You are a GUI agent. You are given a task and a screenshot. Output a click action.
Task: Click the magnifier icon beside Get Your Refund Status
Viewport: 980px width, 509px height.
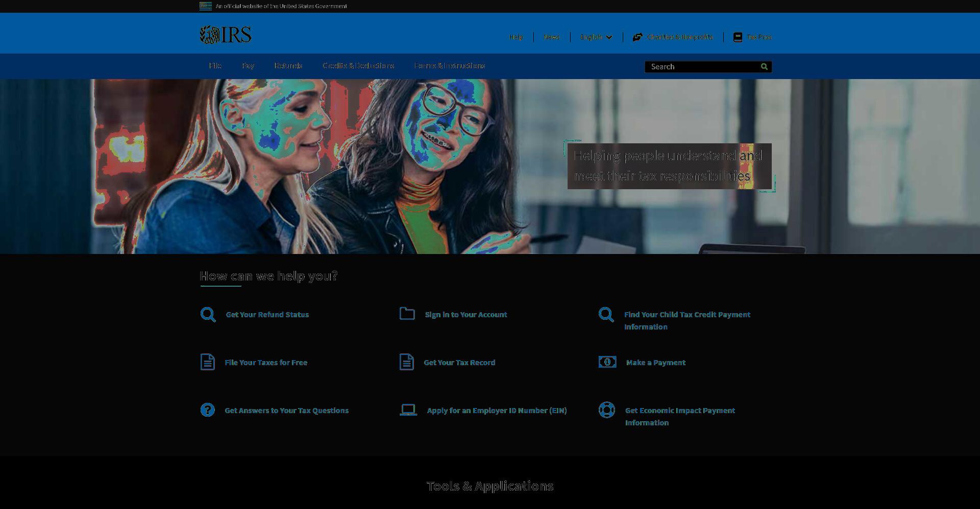coord(208,314)
